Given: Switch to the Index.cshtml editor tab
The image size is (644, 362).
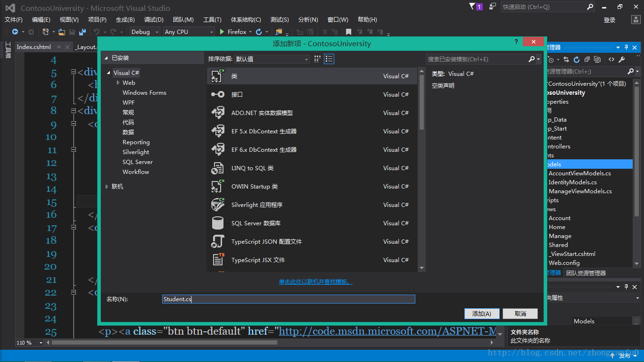Looking at the screenshot, I should [34, 47].
